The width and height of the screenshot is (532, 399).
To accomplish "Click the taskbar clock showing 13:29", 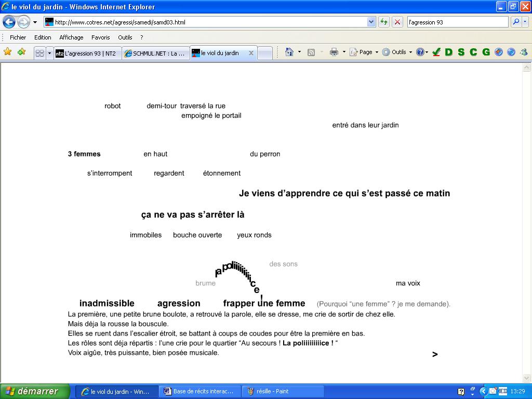I will point(517,392).
